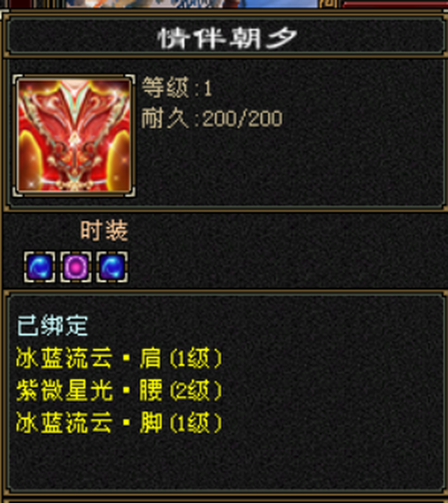
Task: Select the rightmost blue gem socket
Action: click(x=112, y=267)
